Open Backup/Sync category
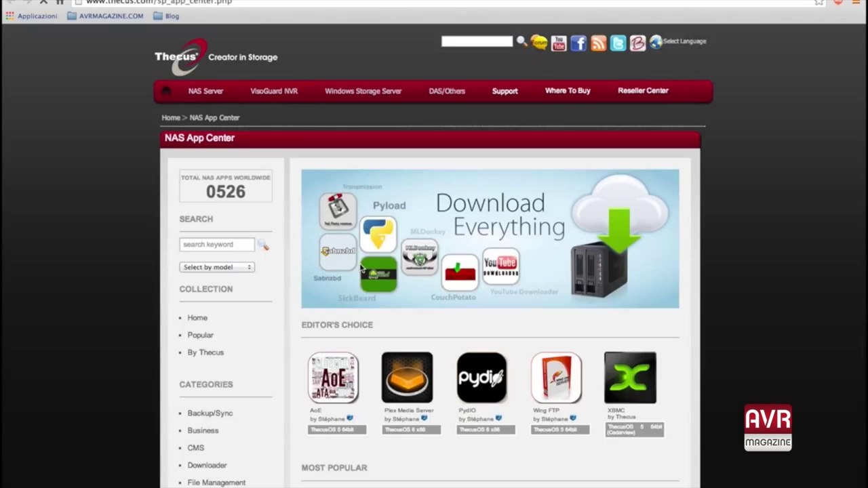 tap(210, 413)
